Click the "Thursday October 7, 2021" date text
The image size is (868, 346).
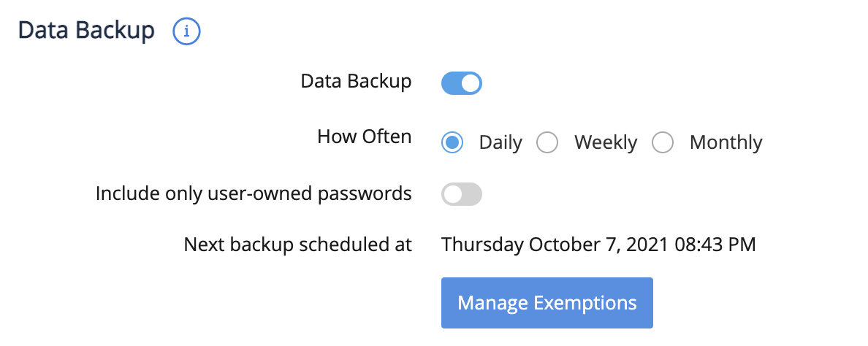[x=554, y=245]
